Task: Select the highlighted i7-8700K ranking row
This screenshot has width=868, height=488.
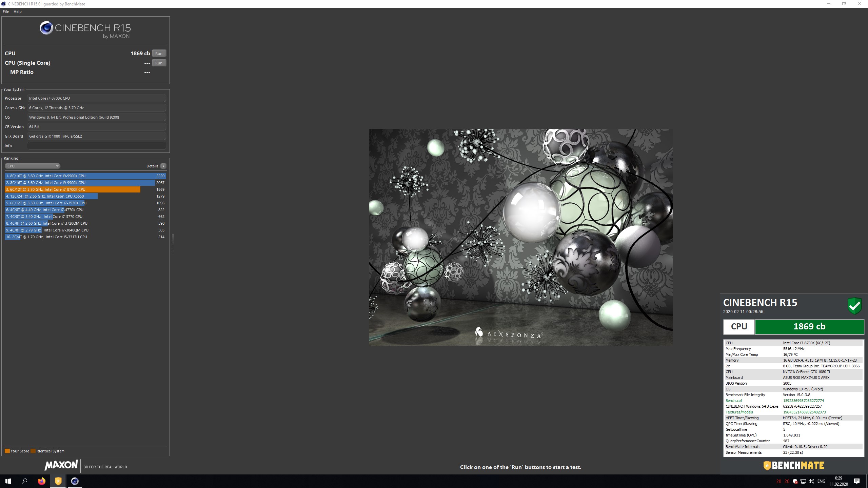Action: [x=85, y=189]
